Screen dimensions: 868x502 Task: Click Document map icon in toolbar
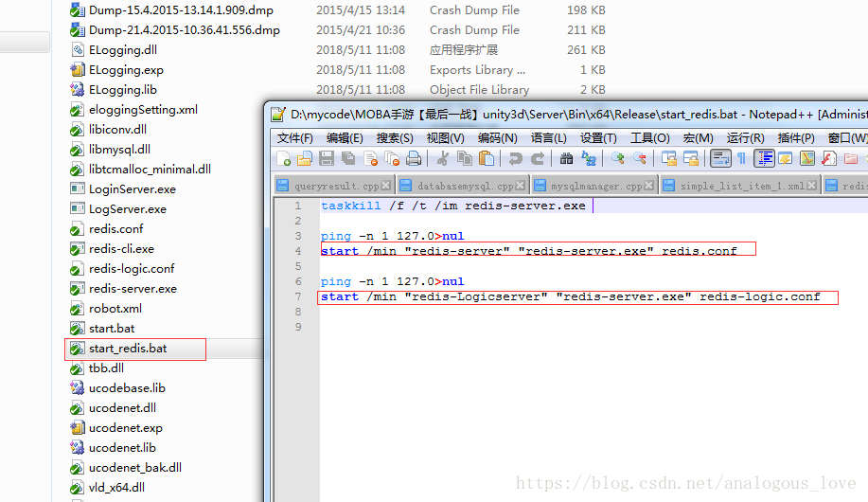pos(807,159)
